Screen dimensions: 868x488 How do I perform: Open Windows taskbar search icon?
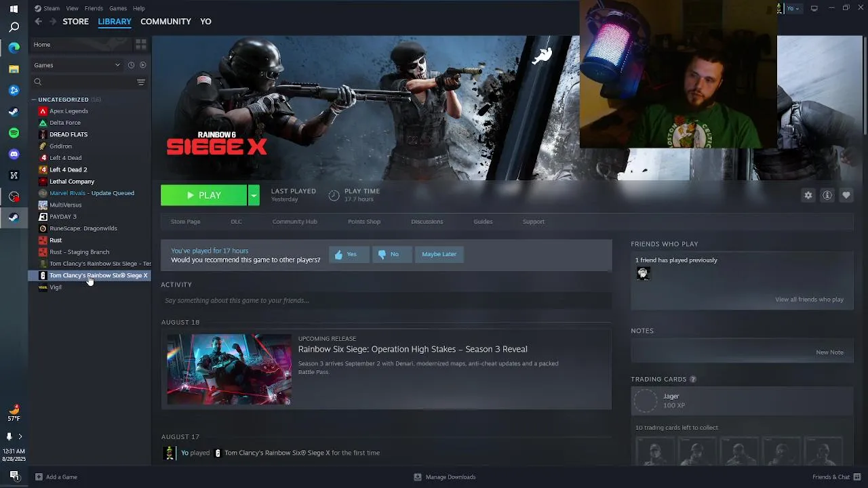click(14, 28)
